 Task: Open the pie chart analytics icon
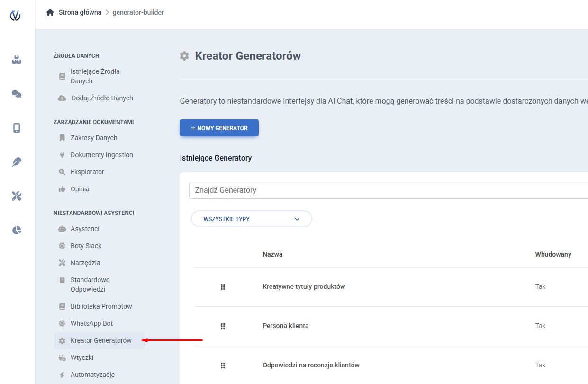pos(17,230)
